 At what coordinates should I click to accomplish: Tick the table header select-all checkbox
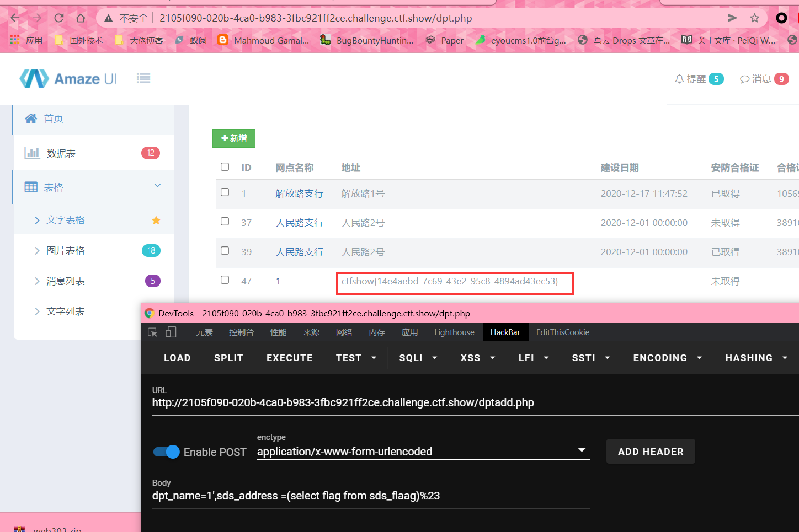(x=225, y=166)
